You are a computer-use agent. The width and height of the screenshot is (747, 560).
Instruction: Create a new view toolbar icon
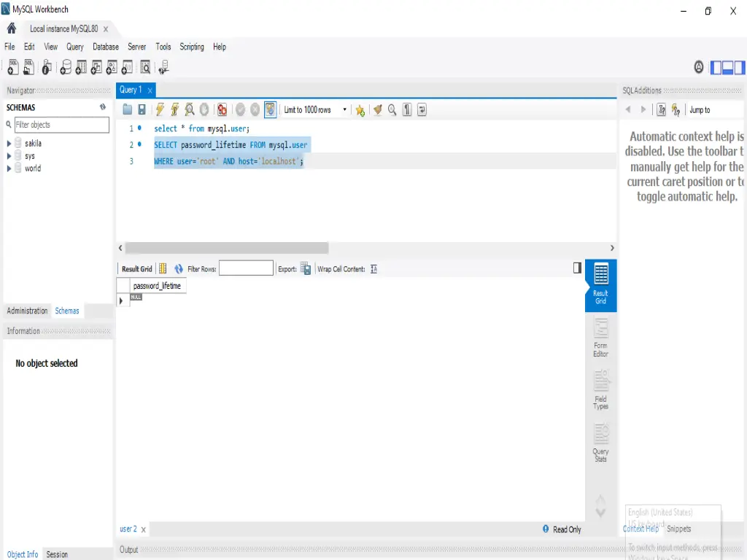point(96,67)
